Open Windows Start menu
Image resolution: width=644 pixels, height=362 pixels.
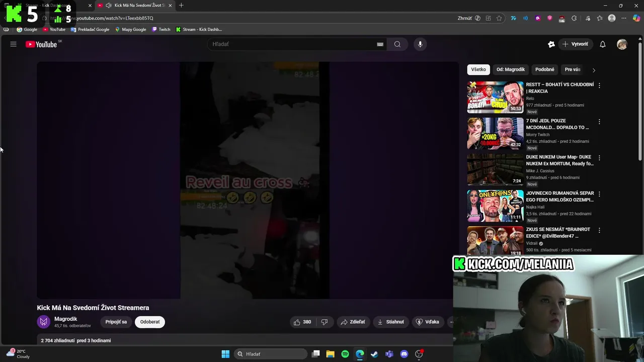[225, 354]
